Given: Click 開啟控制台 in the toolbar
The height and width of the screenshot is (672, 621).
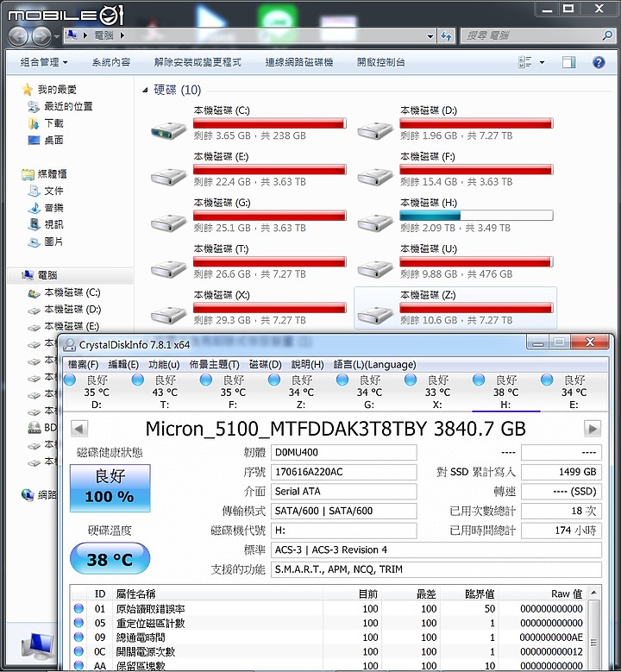Looking at the screenshot, I should click(x=381, y=63).
